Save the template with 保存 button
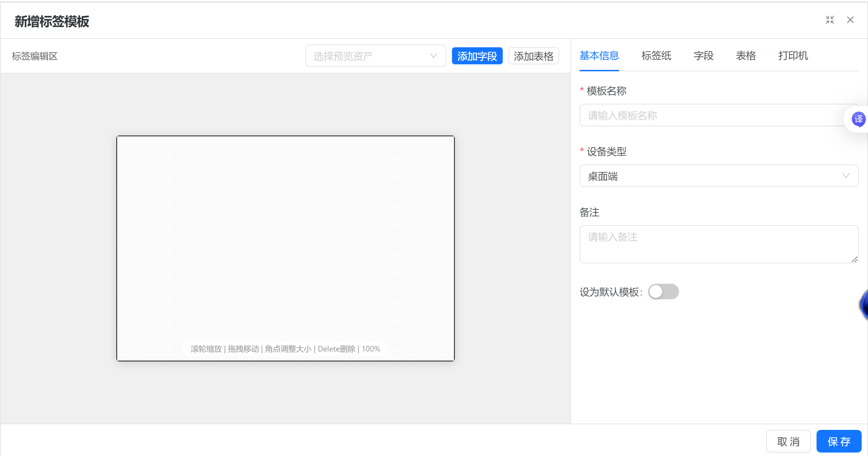The width and height of the screenshot is (868, 456). pyautogui.click(x=839, y=441)
